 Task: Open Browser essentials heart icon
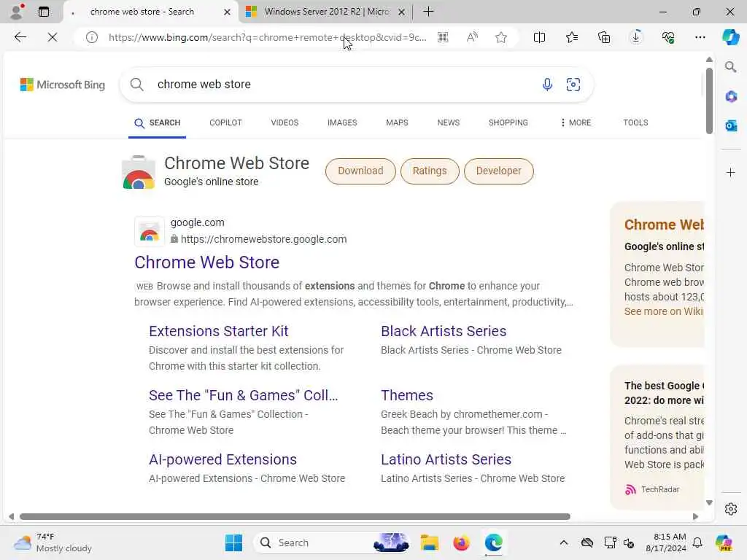[x=668, y=37]
